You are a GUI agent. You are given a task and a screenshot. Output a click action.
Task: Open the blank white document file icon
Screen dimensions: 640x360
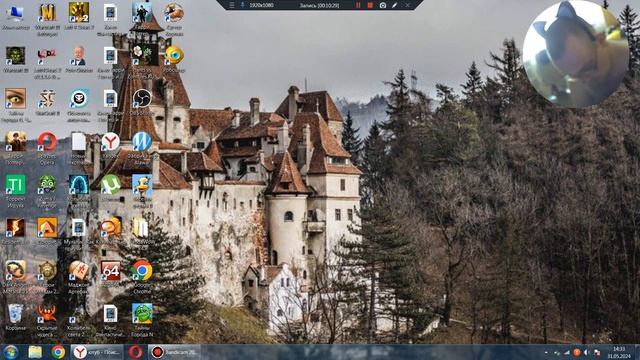[79, 142]
